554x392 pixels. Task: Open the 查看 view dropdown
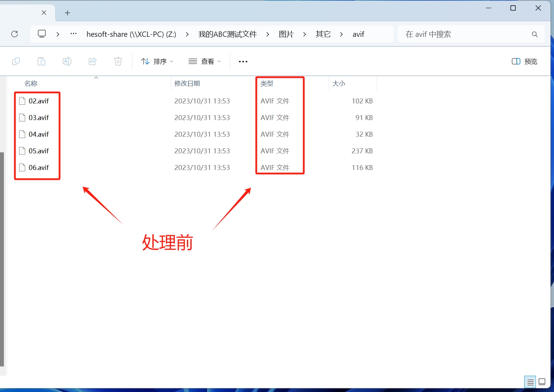coord(205,61)
